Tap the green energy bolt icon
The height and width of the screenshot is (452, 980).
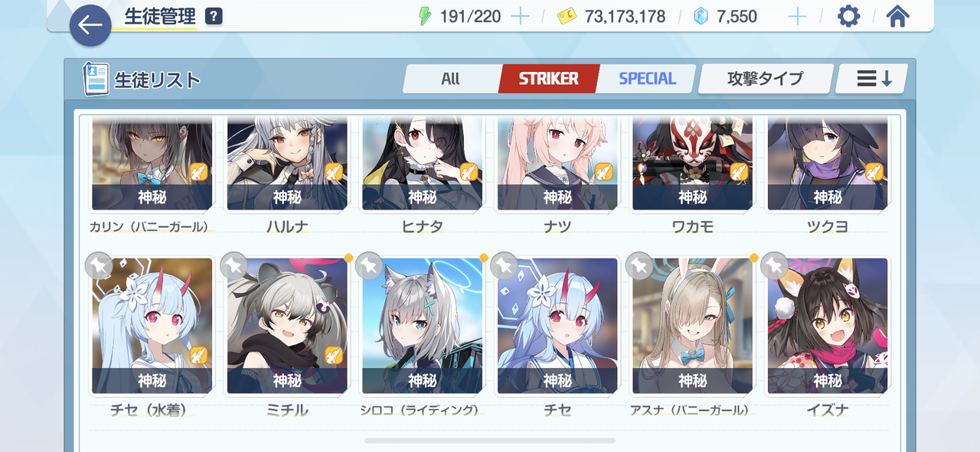click(x=425, y=16)
